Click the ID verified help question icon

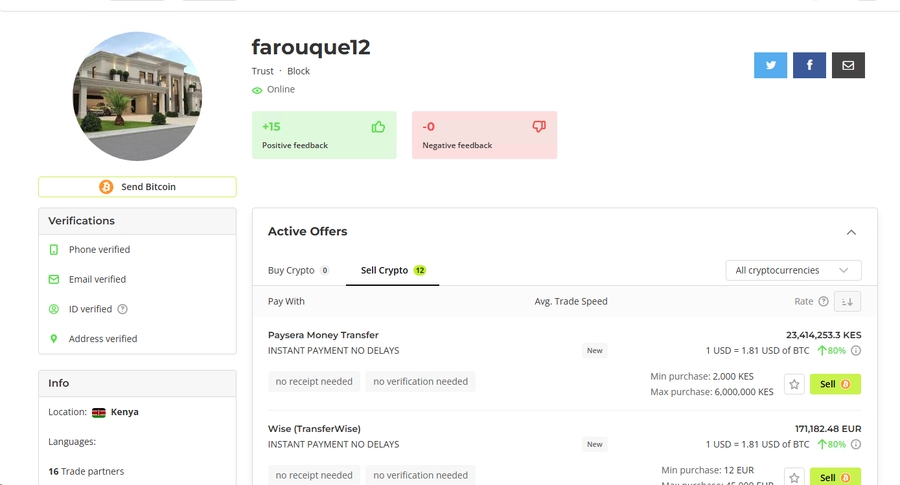(123, 309)
